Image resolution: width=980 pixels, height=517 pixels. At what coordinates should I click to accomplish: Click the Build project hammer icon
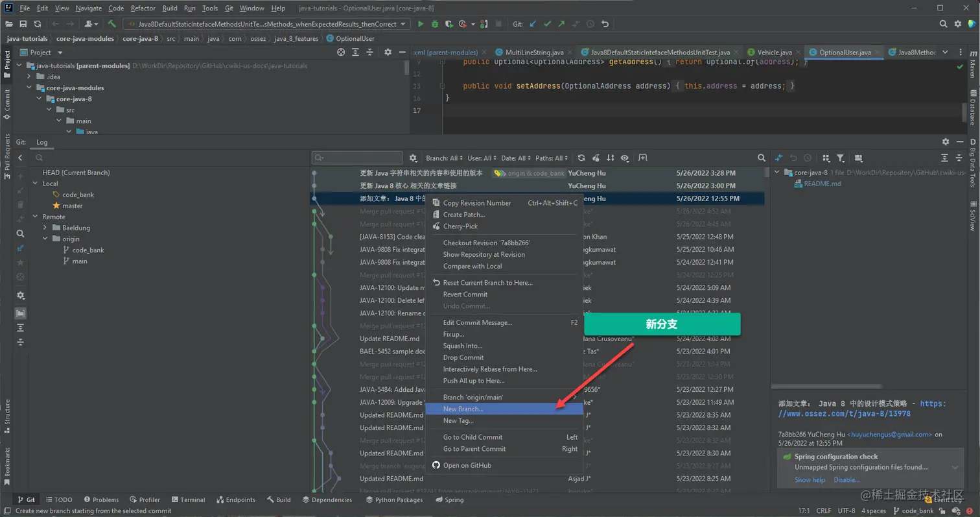[x=112, y=24]
